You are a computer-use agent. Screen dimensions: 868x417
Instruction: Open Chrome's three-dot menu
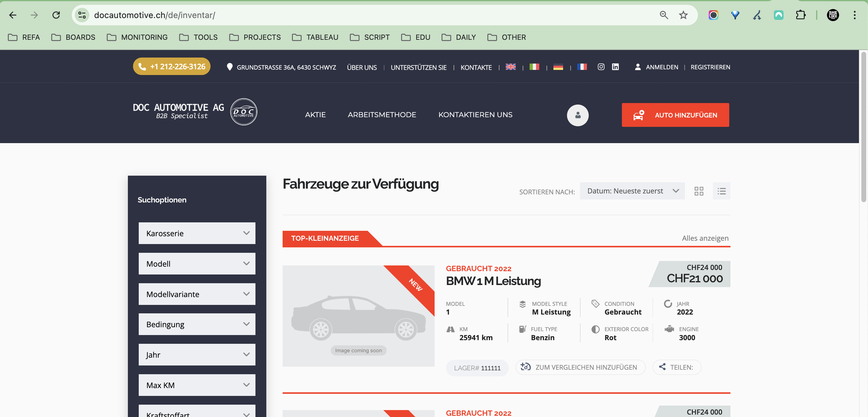tap(854, 15)
